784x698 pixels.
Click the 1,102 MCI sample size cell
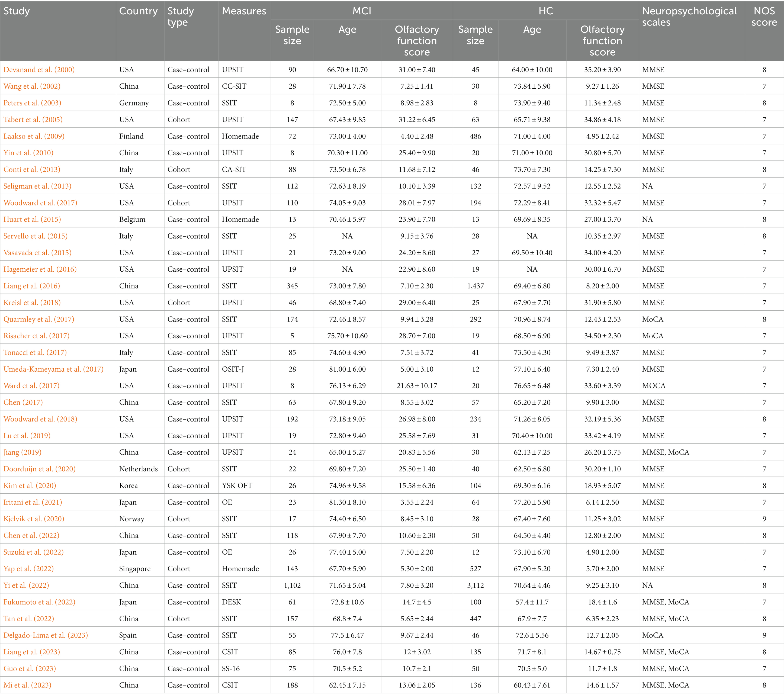pos(292,586)
